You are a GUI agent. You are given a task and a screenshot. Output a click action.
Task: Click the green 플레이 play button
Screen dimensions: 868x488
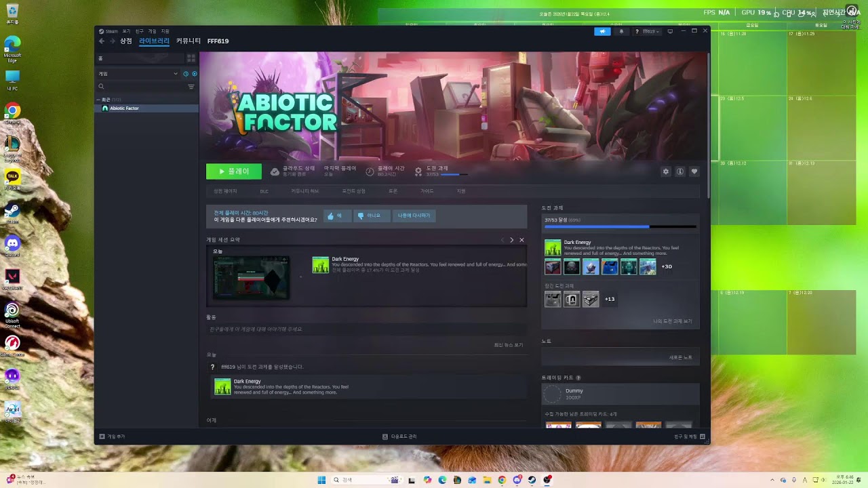tap(233, 171)
